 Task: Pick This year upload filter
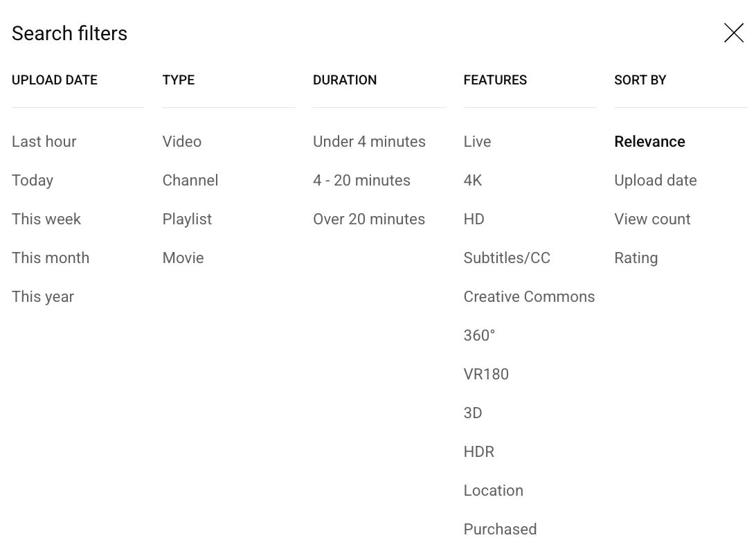click(x=43, y=297)
